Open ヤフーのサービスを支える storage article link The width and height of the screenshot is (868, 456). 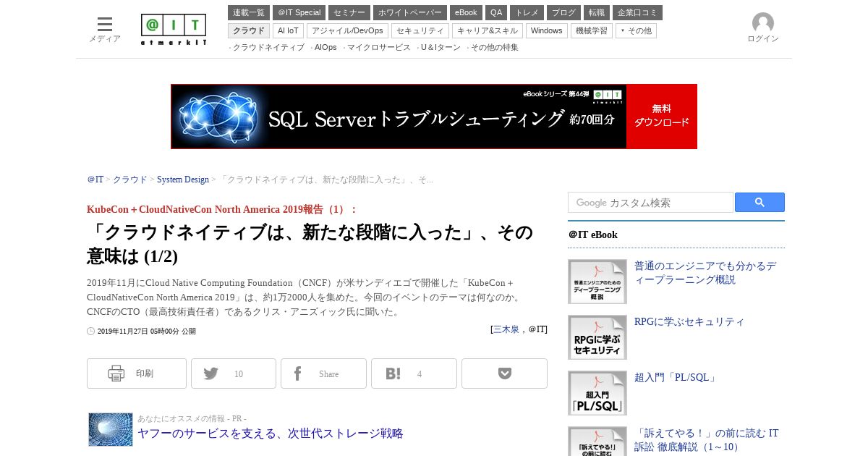tap(271, 434)
